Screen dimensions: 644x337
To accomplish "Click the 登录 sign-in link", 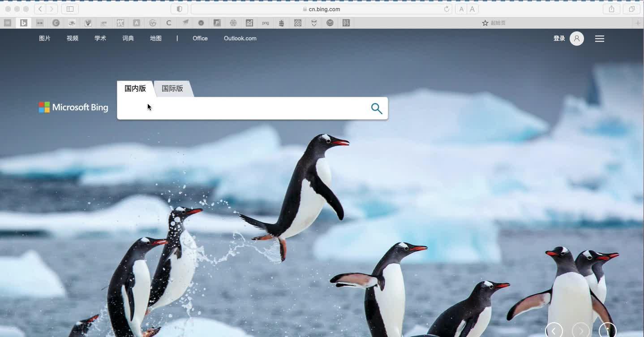I will [559, 39].
